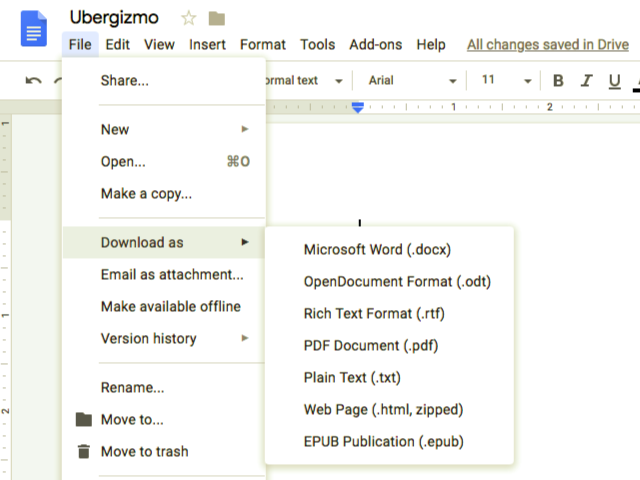Image resolution: width=640 pixels, height=480 pixels.
Task: Open the Edit menu
Action: pyautogui.click(x=118, y=44)
